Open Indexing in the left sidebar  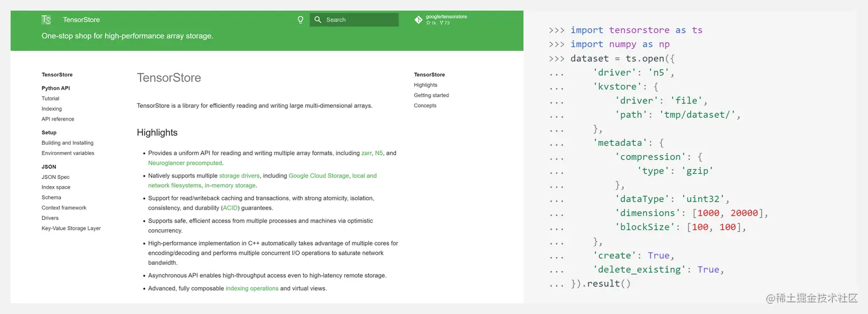(52, 109)
